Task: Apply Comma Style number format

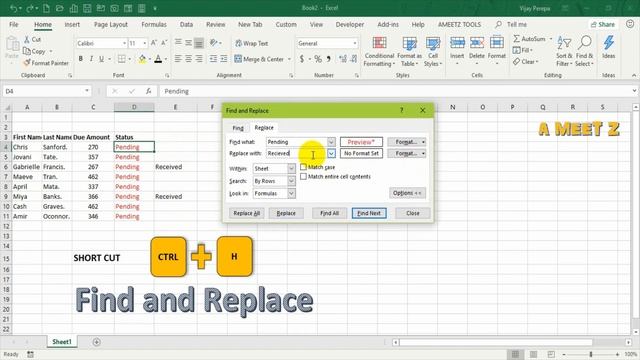Action: [329, 59]
